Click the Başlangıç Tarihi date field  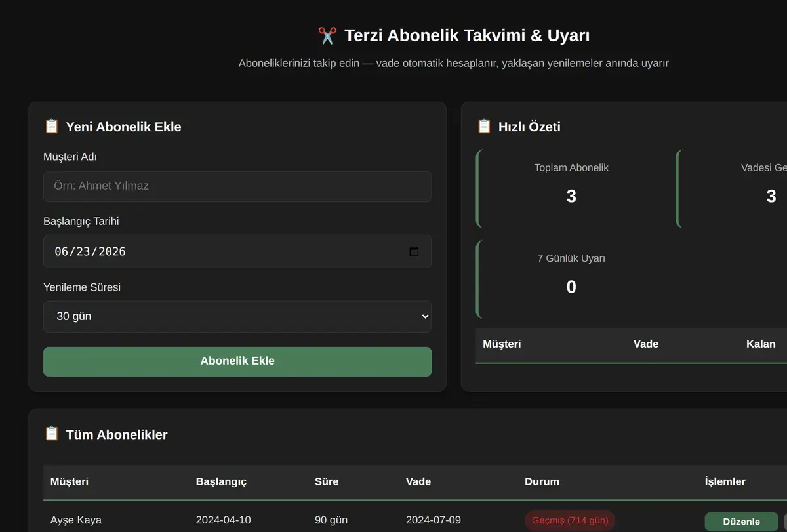[x=237, y=252]
